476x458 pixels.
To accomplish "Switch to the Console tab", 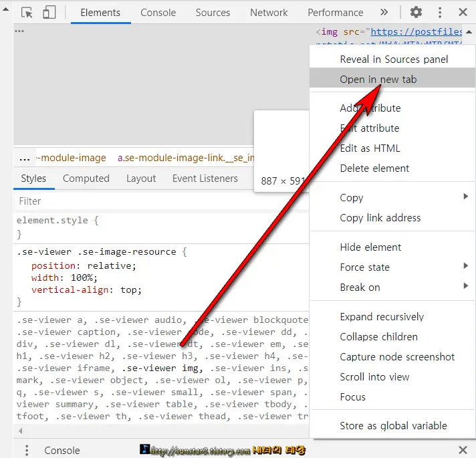I will (x=158, y=13).
